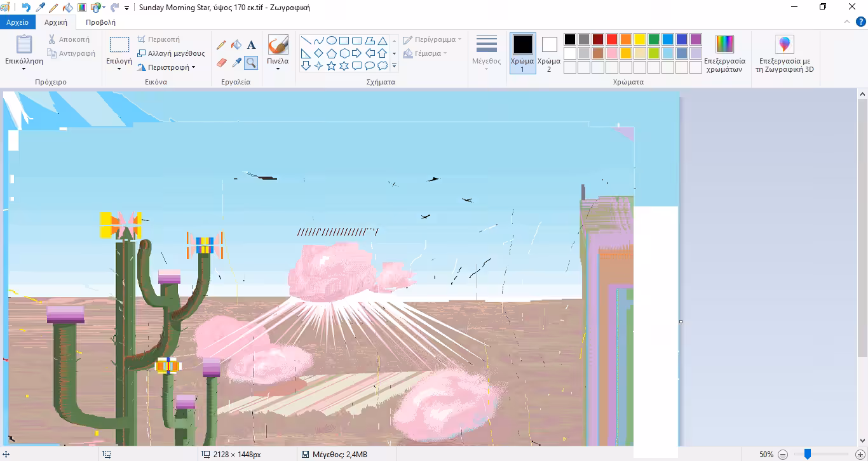Activate Χρώμα 2 background color
Viewport: 868px width, 461px height.
pos(549,53)
